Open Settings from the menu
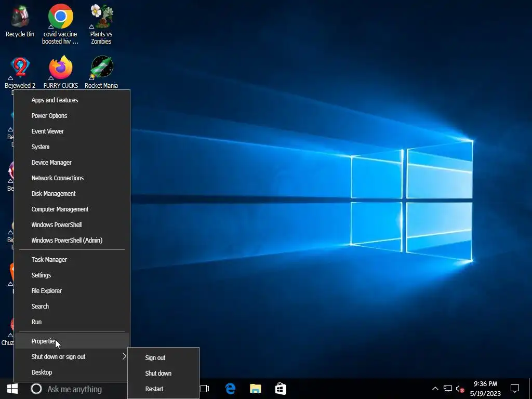Screen dimensions: 532x399 72,275
